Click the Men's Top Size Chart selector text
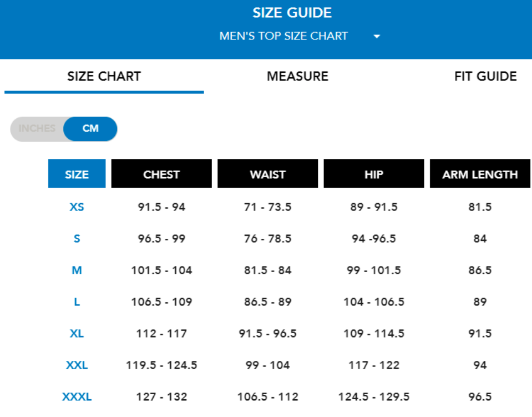This screenshot has width=532, height=417. click(283, 36)
